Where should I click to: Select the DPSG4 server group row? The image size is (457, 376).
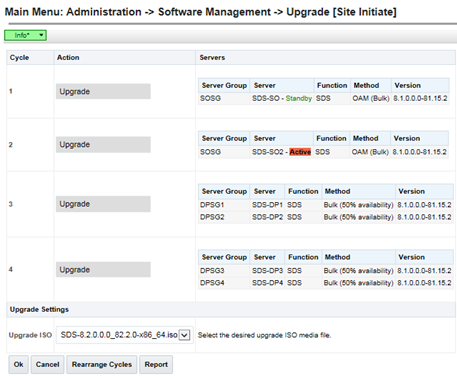click(325, 283)
